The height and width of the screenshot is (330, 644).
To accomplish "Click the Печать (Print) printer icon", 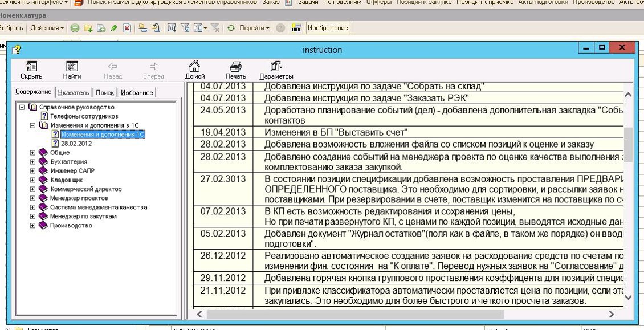I will coord(235,66).
